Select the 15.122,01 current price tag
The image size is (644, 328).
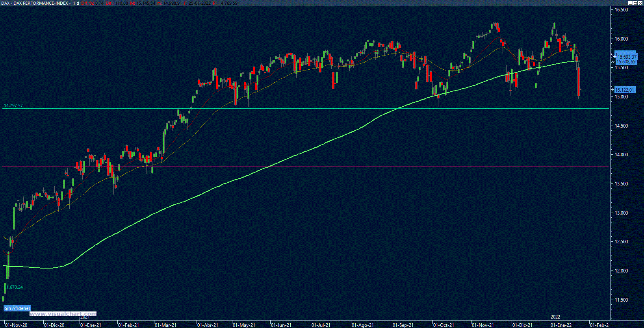[x=625, y=90]
